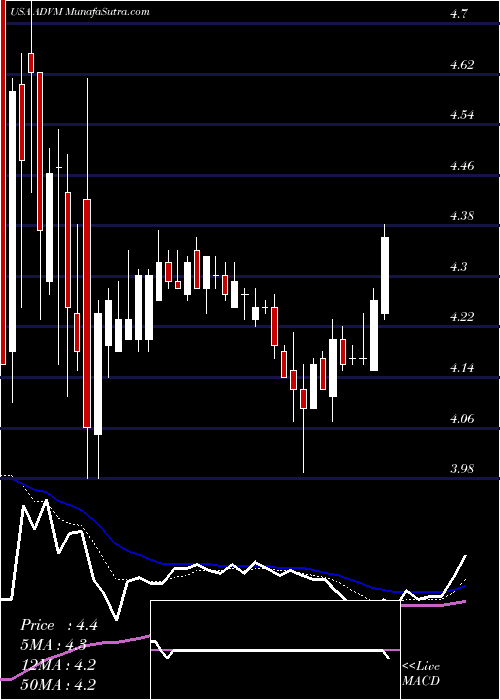This screenshot has width=500, height=700.
Task: Click the 4.14 price axis label
Action: (x=462, y=368)
